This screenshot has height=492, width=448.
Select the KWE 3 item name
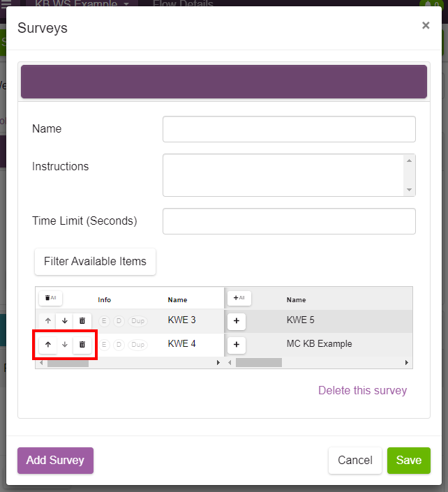(x=181, y=320)
